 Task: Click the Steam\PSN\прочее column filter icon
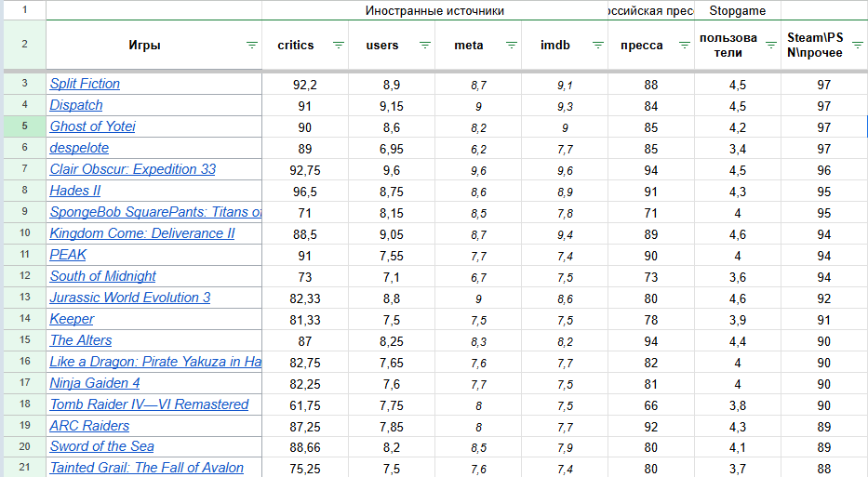(x=856, y=45)
